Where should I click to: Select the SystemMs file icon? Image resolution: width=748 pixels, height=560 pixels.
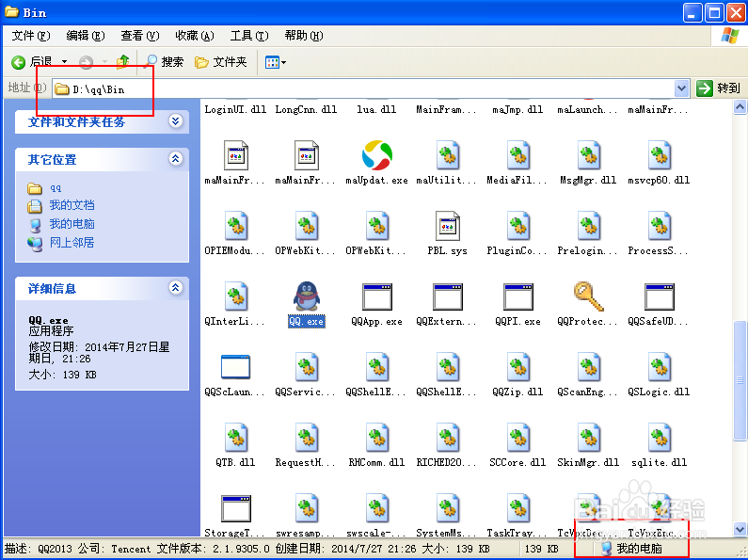448,508
